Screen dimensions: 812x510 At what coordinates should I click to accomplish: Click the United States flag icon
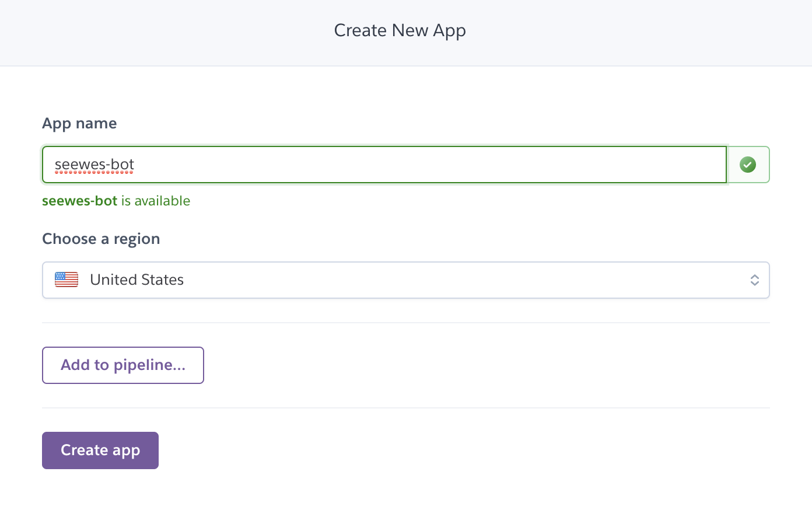[x=66, y=280]
